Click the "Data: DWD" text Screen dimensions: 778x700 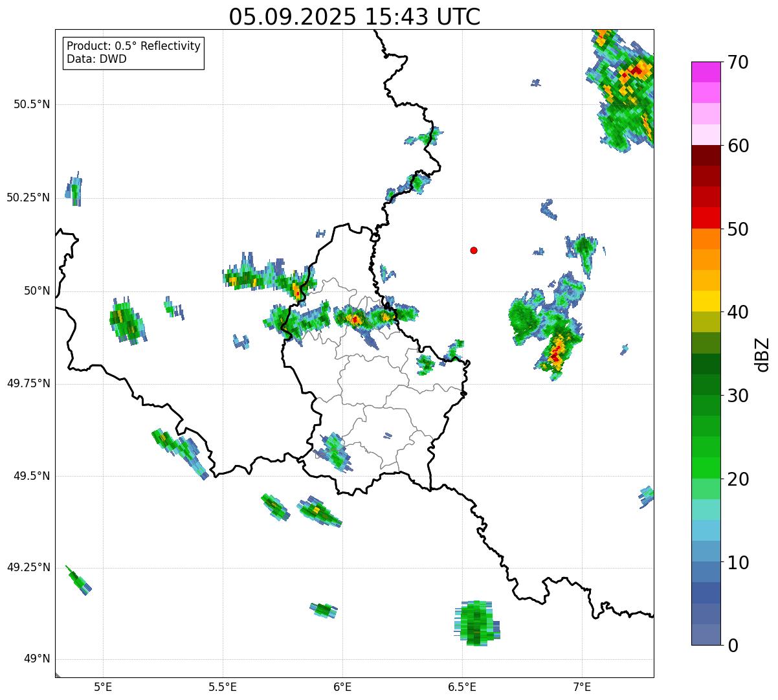[96, 59]
